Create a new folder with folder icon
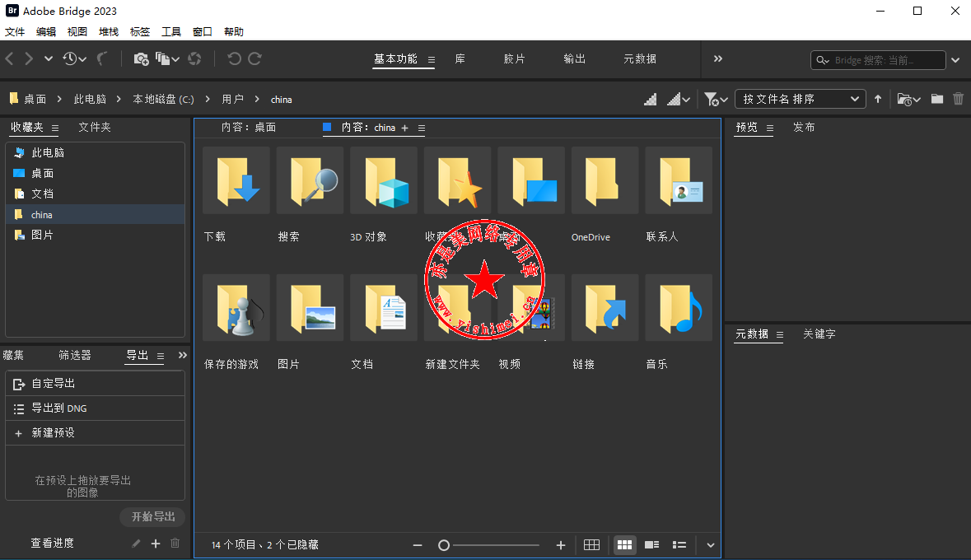The width and height of the screenshot is (971, 560). pos(937,99)
